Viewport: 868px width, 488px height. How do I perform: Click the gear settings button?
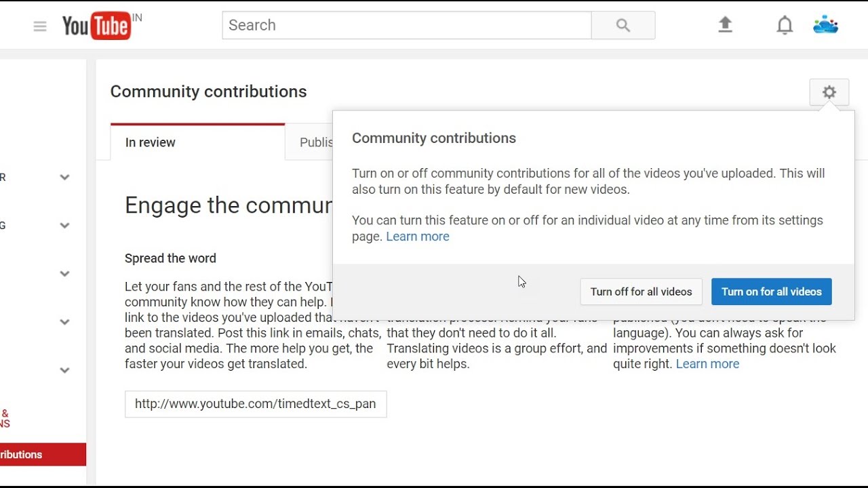click(x=829, y=92)
